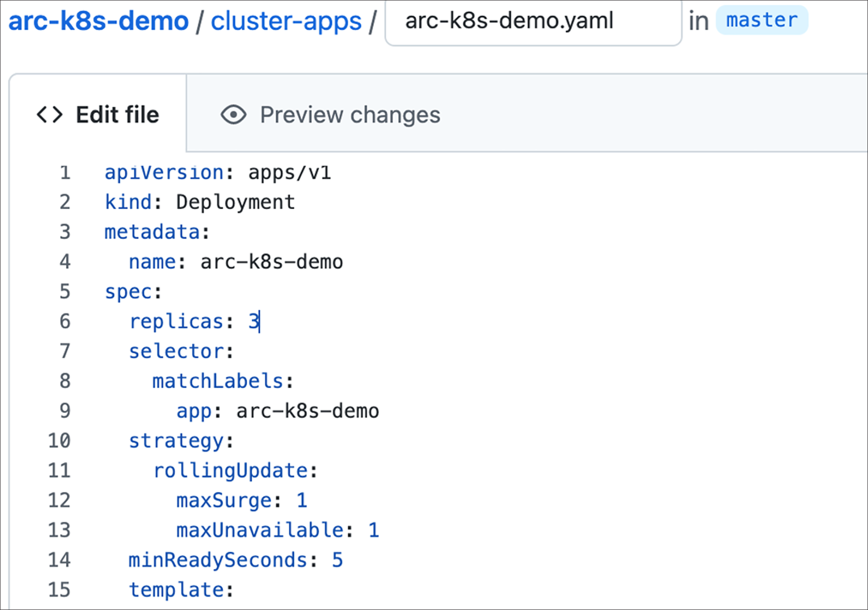The image size is (868, 610).
Task: Click the minReadySeconds value on line 14
Action: [336, 560]
